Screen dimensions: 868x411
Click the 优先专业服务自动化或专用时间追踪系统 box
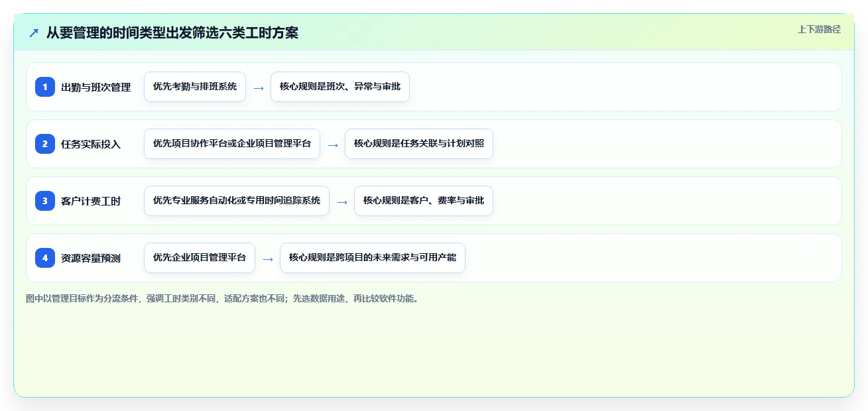(237, 201)
